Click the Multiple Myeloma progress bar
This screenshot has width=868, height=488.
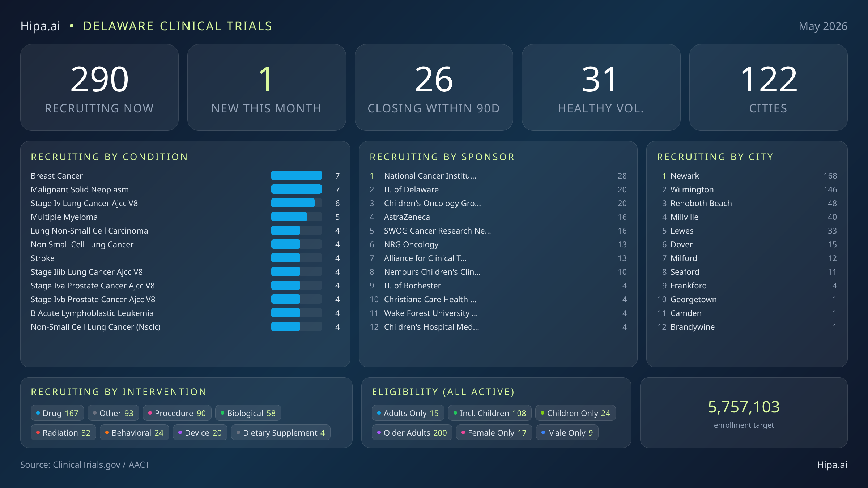pyautogui.click(x=297, y=217)
